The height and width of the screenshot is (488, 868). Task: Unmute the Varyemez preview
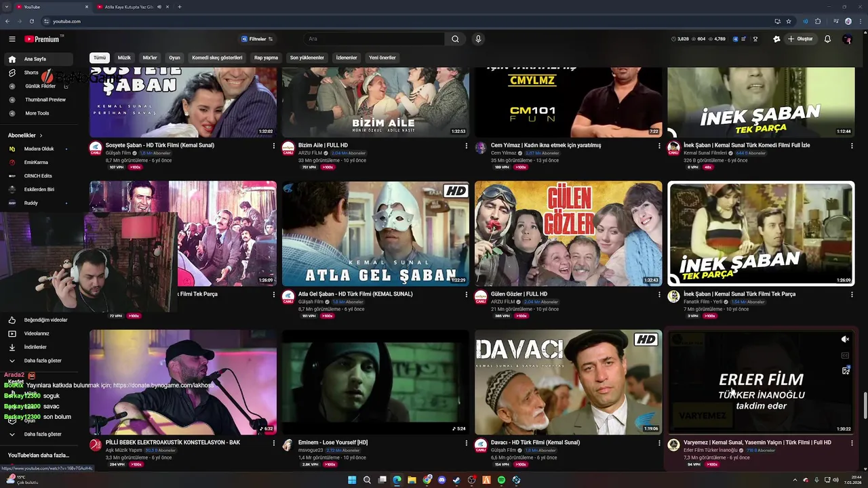(x=845, y=339)
